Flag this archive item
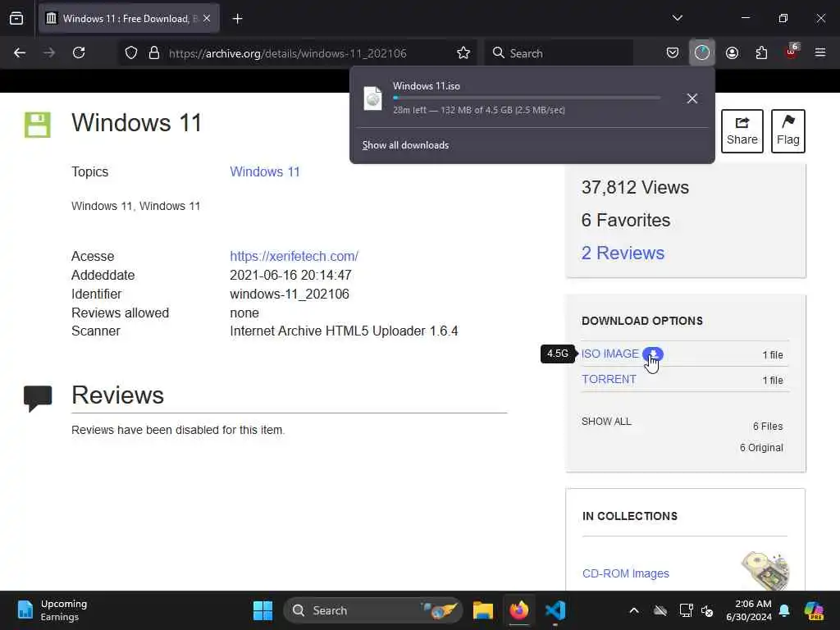Viewport: 840px width, 630px height. click(x=788, y=131)
